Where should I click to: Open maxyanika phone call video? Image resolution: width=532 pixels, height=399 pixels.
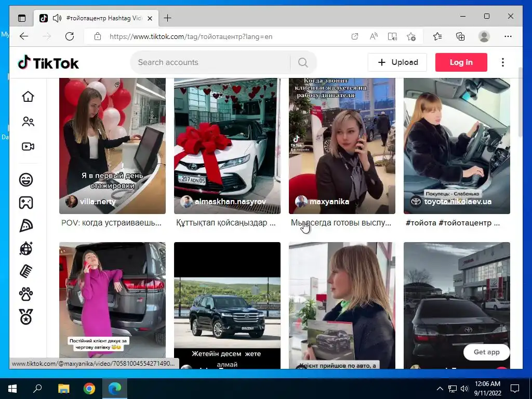pos(342,146)
